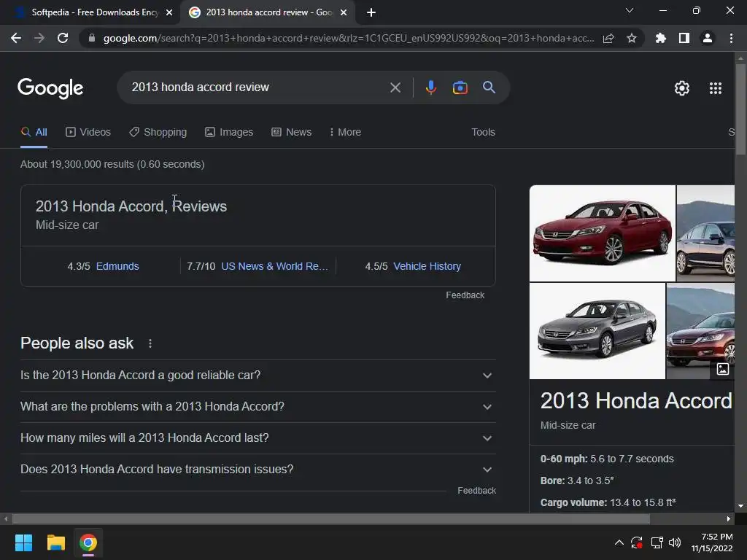The width and height of the screenshot is (747, 560).
Task: Click the scroll-right arrow of horizontal scrollbar
Action: (x=728, y=518)
